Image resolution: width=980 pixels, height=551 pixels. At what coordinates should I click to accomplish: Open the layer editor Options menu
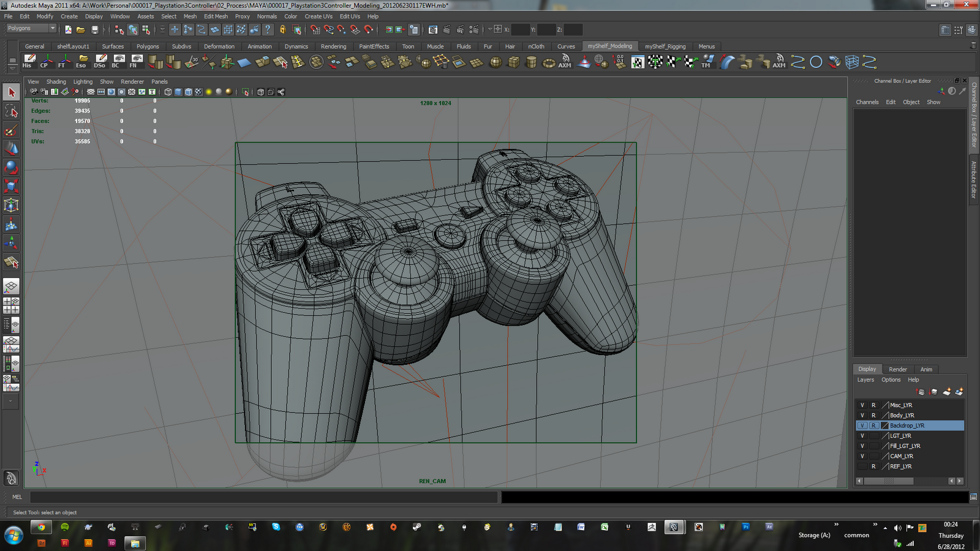891,380
